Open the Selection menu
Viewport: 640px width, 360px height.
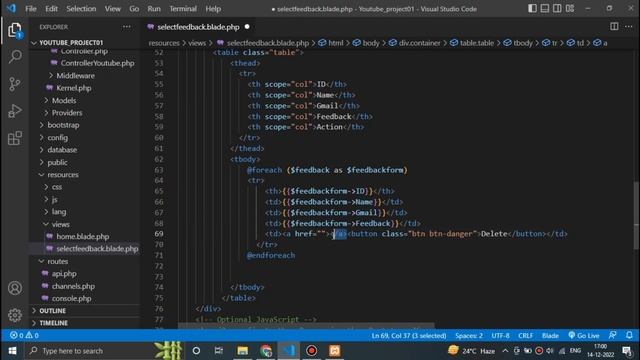pos(81,9)
